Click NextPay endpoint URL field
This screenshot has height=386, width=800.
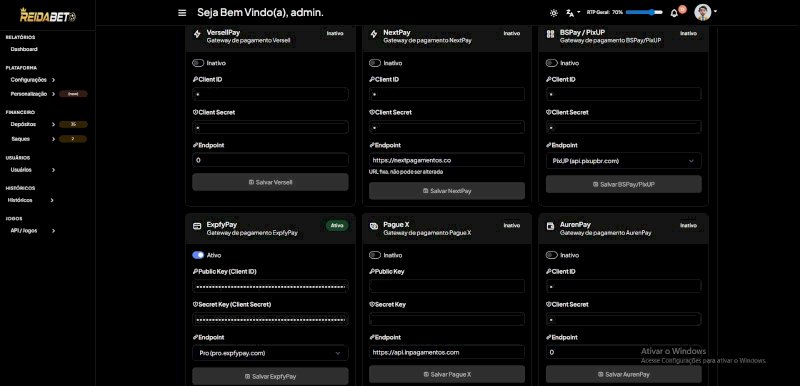coord(447,160)
